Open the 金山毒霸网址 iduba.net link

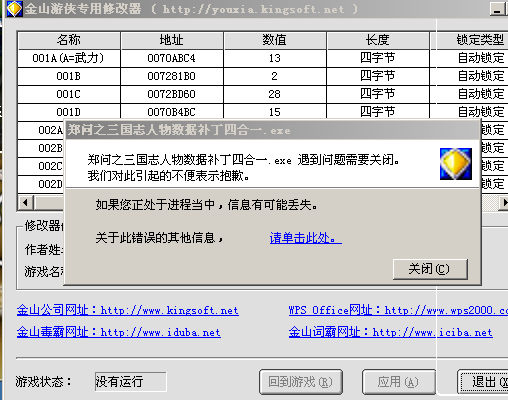coord(119,332)
